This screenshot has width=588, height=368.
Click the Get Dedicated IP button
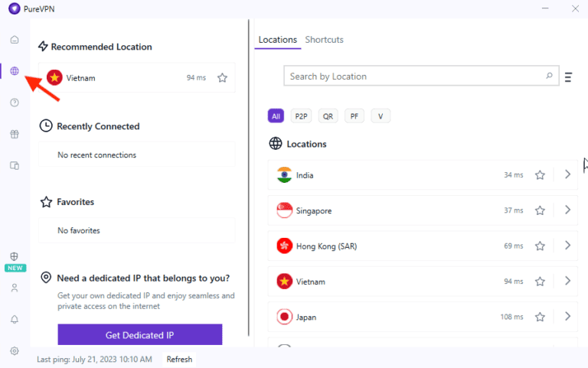139,335
